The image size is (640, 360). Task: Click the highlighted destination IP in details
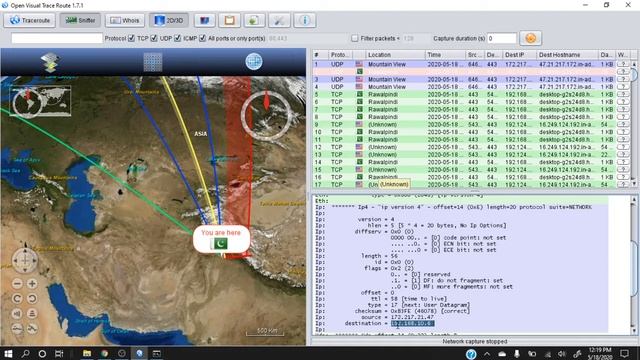[x=413, y=323]
